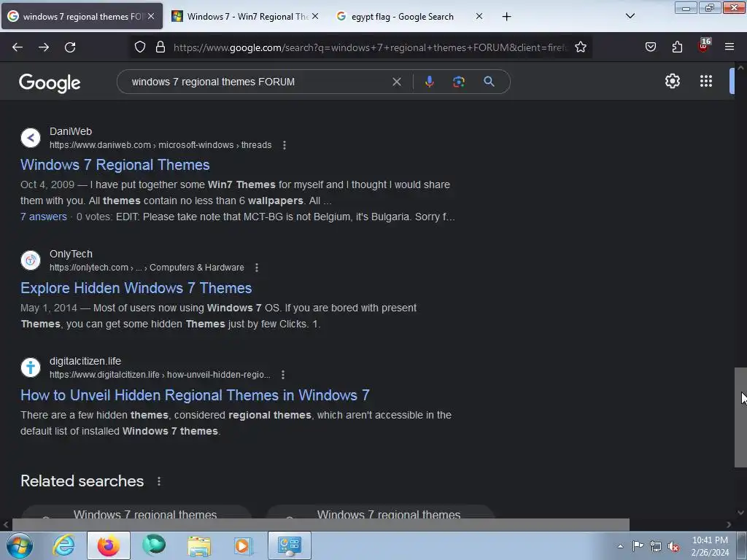747x560 pixels.
Task: Open the Firefox hamburger application menu
Action: [729, 47]
